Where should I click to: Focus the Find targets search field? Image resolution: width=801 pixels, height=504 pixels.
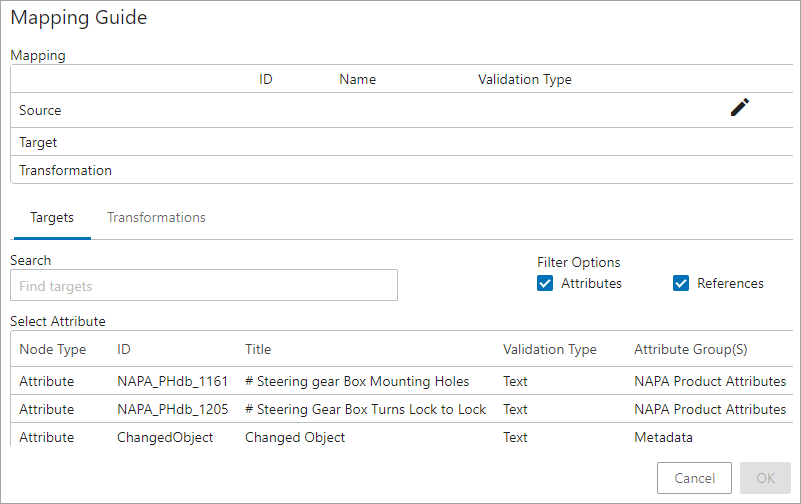[x=204, y=285]
